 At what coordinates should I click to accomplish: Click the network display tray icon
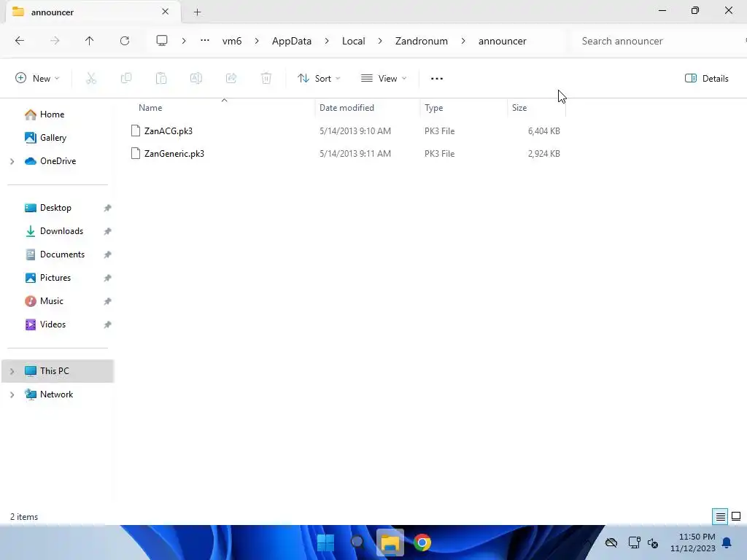[x=634, y=542]
